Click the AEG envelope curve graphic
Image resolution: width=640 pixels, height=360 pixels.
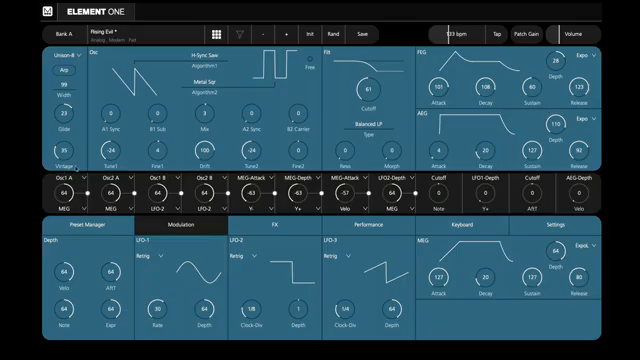click(476, 124)
